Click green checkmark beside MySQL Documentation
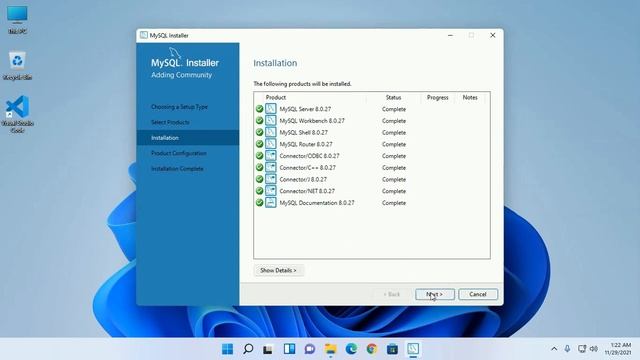 click(259, 202)
